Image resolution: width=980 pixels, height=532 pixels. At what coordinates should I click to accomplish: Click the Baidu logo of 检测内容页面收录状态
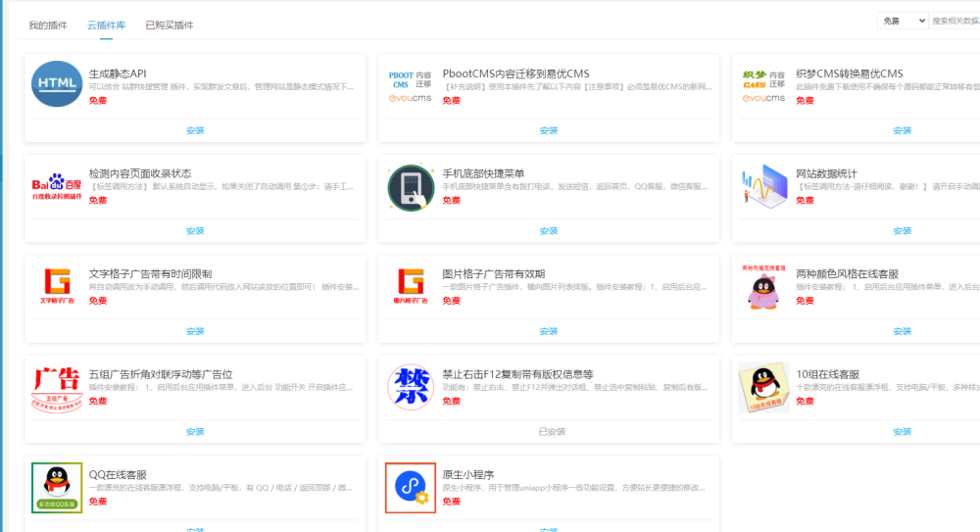coord(57,186)
